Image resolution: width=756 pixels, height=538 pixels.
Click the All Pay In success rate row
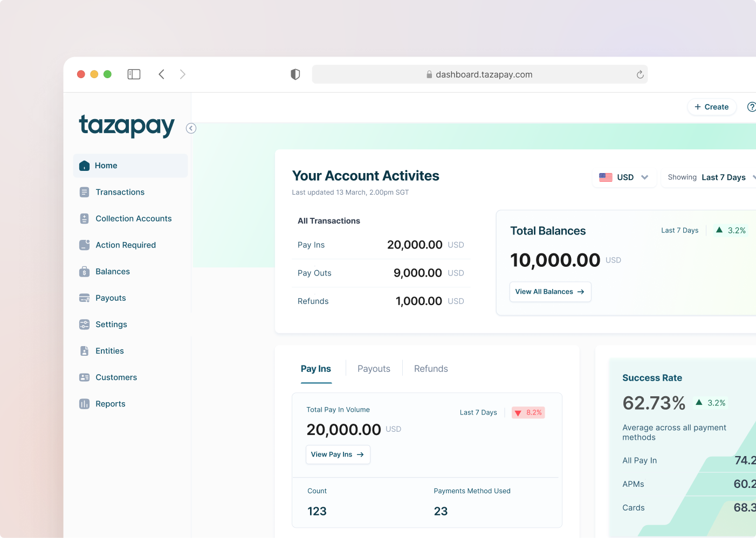pyautogui.click(x=689, y=460)
